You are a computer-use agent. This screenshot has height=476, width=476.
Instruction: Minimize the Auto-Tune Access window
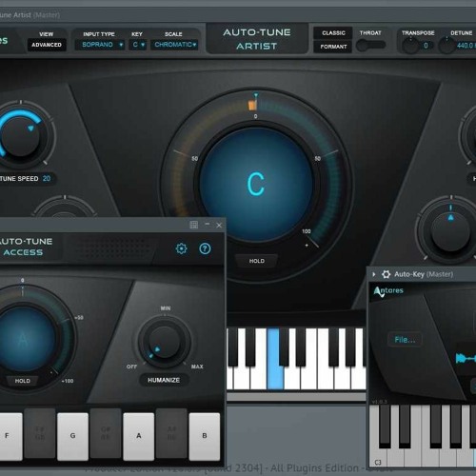coord(208,225)
